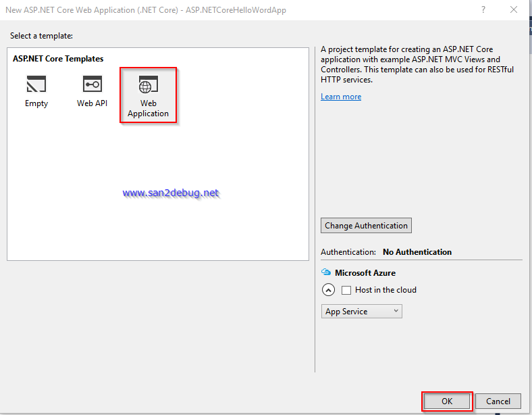The width and height of the screenshot is (532, 415).
Task: Click the 'Authentication:' label
Action: [x=348, y=252]
